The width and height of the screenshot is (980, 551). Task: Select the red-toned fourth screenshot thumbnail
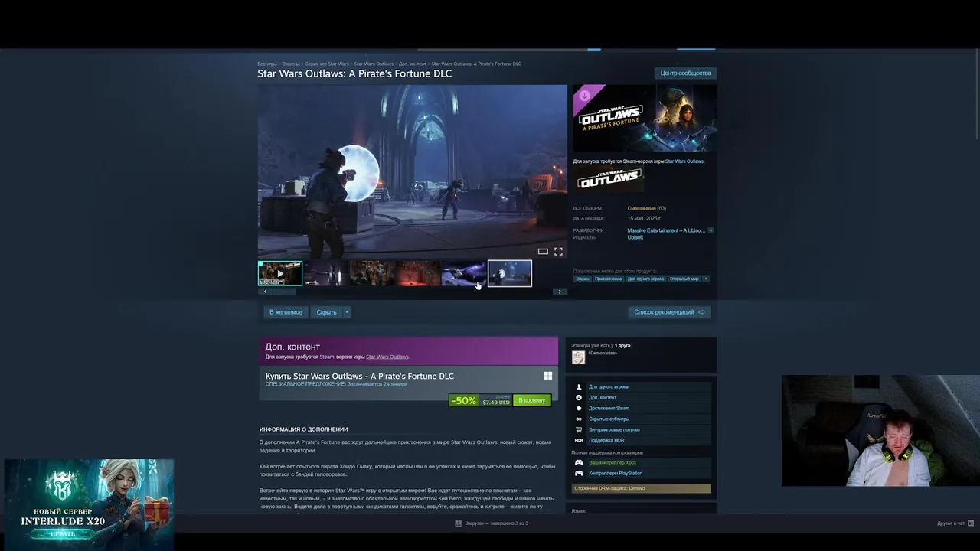click(x=418, y=273)
